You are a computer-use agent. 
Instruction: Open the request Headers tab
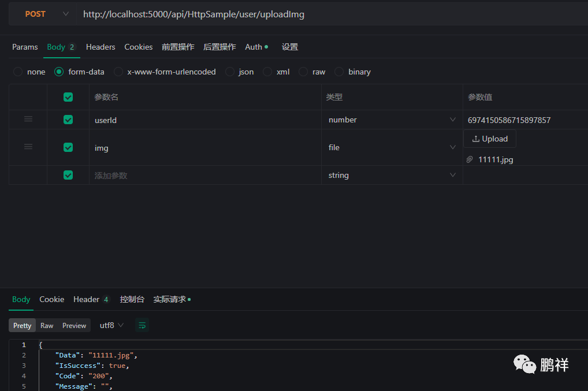point(101,47)
